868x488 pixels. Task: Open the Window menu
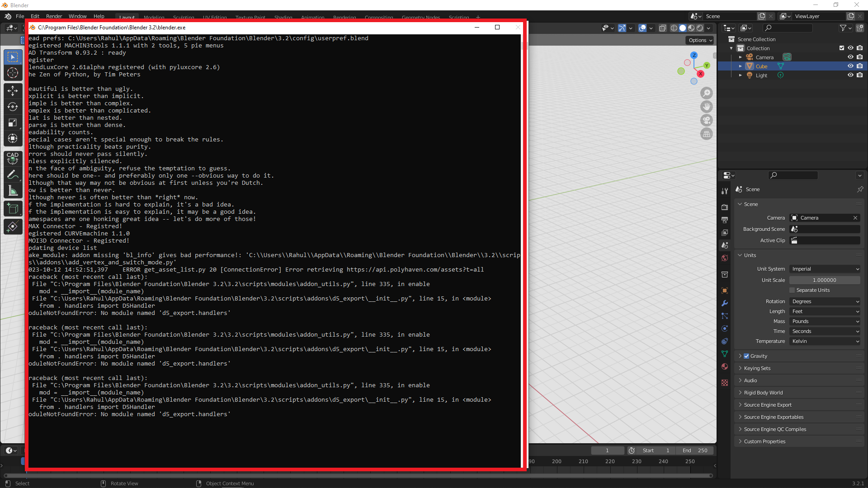77,16
